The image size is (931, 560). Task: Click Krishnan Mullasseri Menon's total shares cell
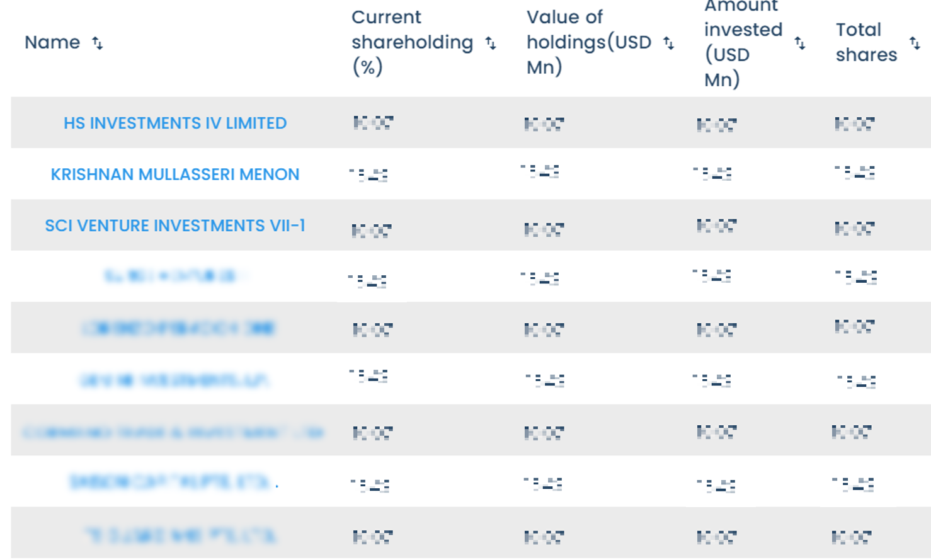(855, 173)
